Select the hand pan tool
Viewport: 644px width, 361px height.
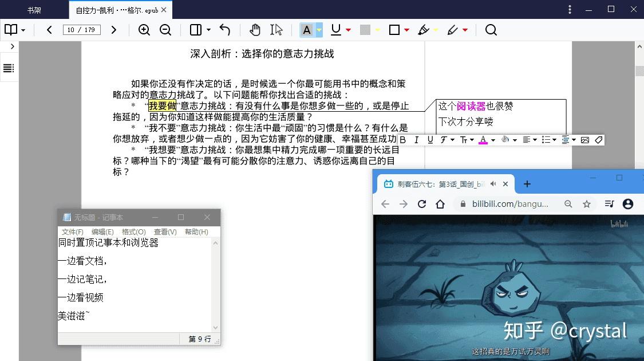click(255, 30)
